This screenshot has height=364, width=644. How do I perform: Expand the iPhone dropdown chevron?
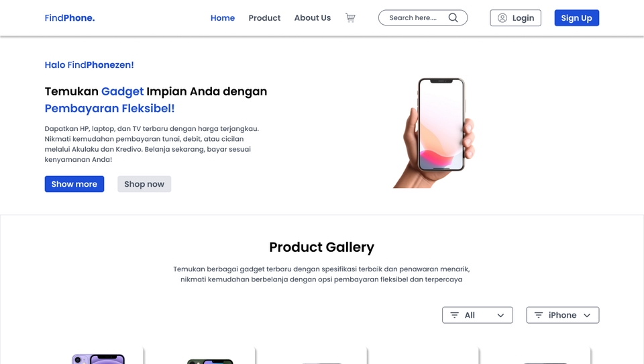tap(587, 316)
